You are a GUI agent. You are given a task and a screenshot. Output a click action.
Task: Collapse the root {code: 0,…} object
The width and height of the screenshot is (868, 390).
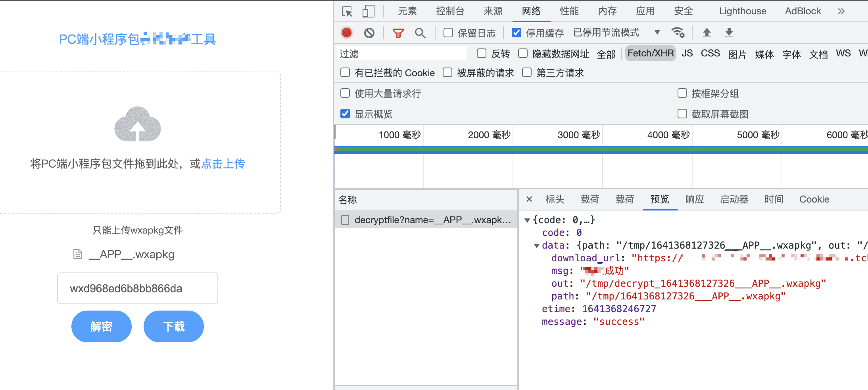527,220
